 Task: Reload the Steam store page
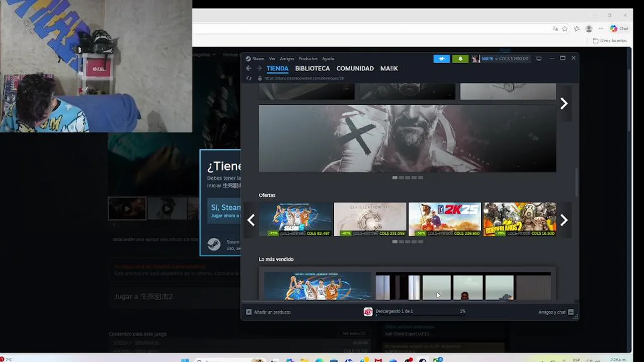point(249,78)
